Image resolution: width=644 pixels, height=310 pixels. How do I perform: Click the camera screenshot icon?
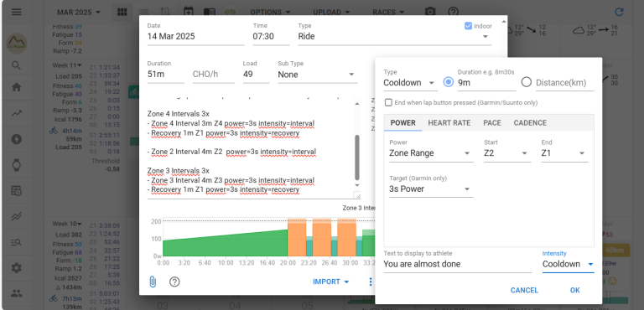pyautogui.click(x=430, y=12)
